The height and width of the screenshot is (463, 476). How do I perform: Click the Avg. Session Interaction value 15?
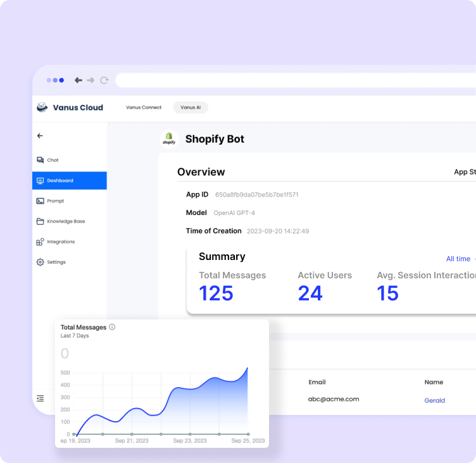coord(387,293)
